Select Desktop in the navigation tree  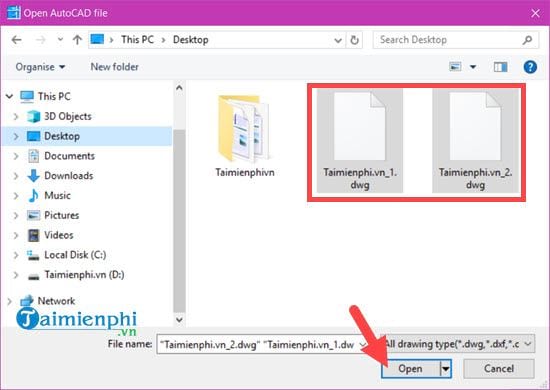62,136
